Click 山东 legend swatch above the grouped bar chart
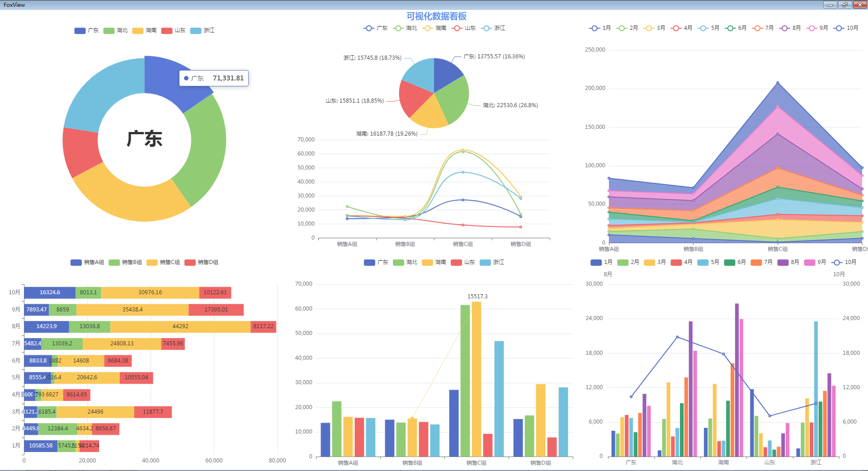Image resolution: width=868 pixels, height=471 pixels. [456, 263]
